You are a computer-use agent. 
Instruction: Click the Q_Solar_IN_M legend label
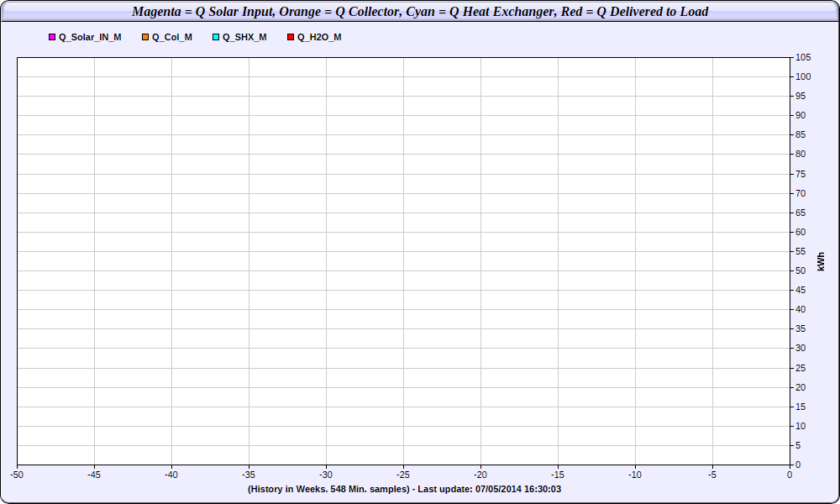pyautogui.click(x=90, y=37)
